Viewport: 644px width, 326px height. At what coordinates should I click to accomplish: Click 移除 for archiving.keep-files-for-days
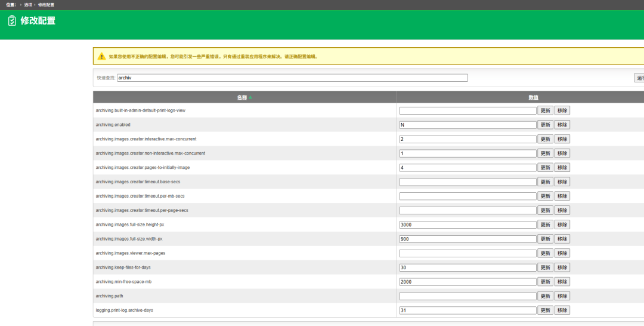pyautogui.click(x=562, y=267)
